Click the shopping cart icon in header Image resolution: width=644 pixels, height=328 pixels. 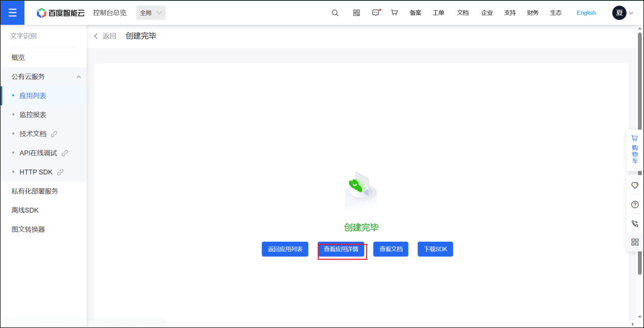click(394, 13)
